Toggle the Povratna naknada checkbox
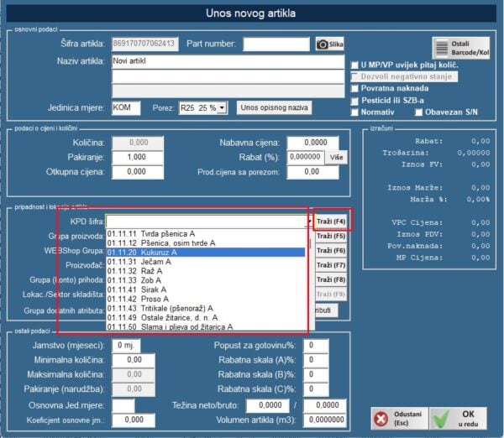Screen dimensions: 504x438 click(355, 88)
